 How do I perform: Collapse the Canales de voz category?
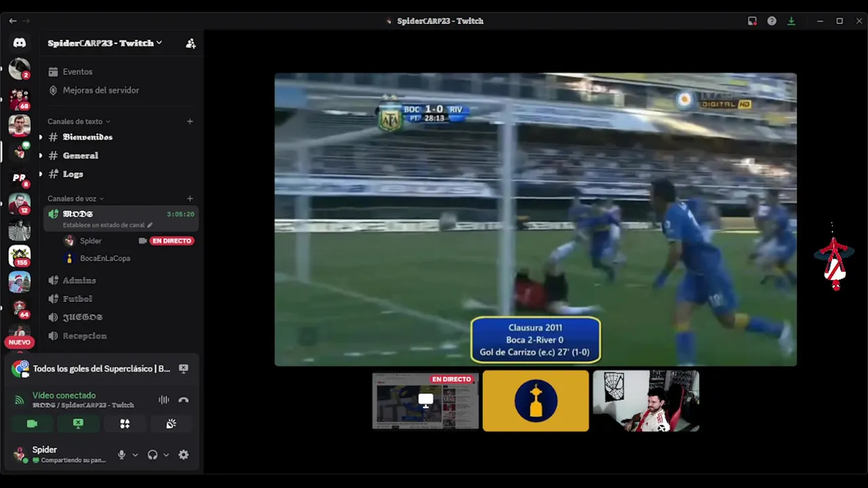click(75, 199)
